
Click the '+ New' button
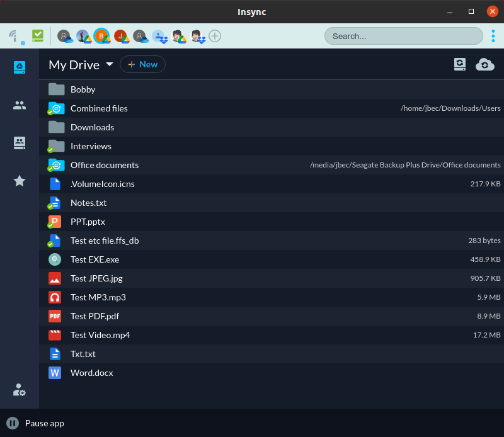coord(142,64)
